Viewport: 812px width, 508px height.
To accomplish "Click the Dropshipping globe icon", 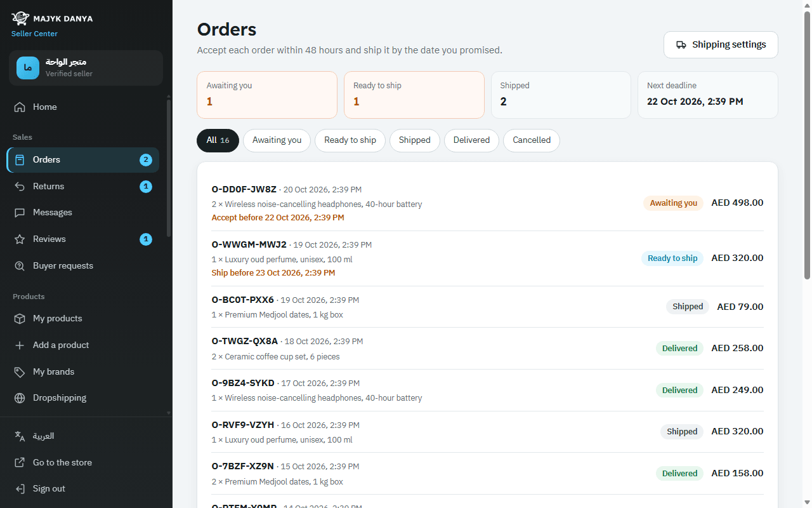I will (20, 398).
